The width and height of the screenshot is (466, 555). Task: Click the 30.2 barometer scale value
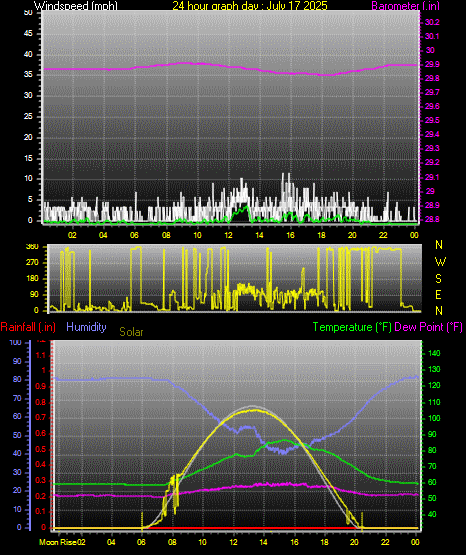(x=432, y=22)
